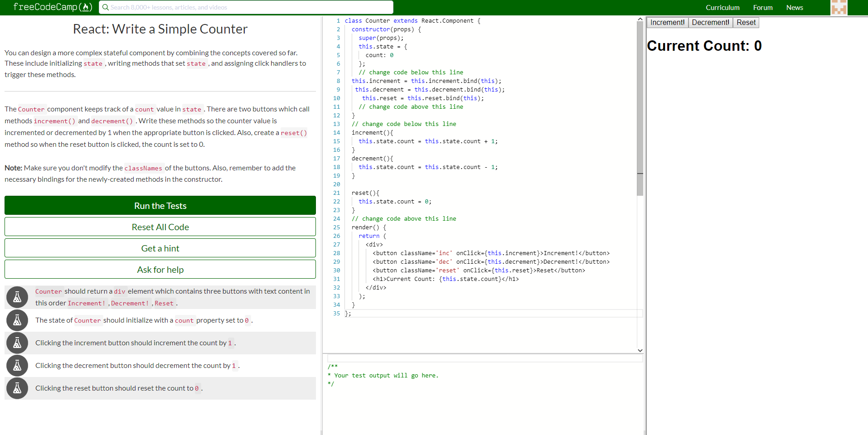The width and height of the screenshot is (868, 435).
Task: Click the editor vertical scrollbar thumb
Action: tap(640, 109)
